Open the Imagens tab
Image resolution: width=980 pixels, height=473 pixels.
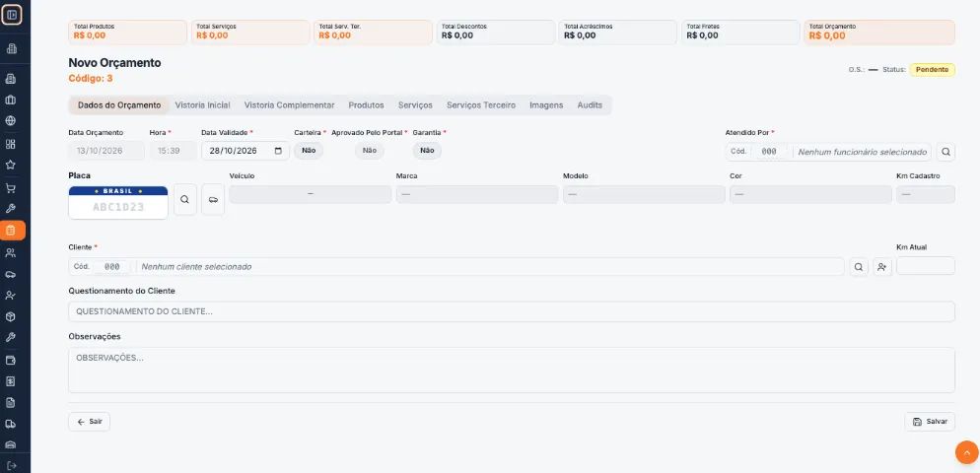[546, 105]
